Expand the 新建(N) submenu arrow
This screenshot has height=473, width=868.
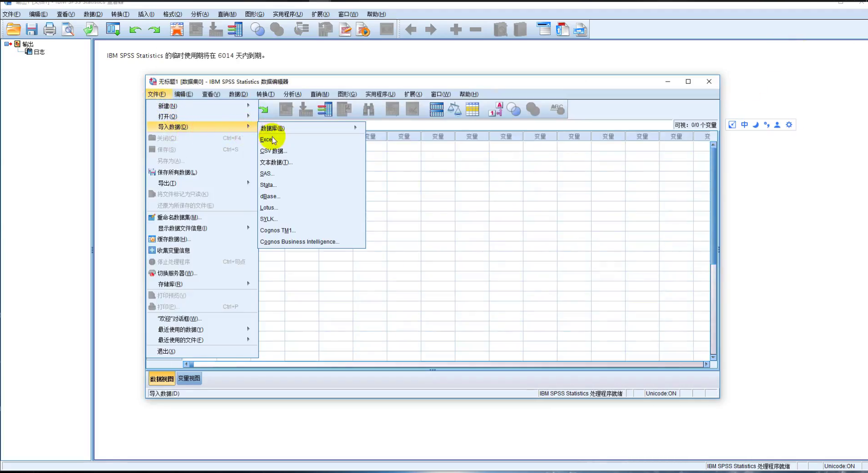click(248, 105)
